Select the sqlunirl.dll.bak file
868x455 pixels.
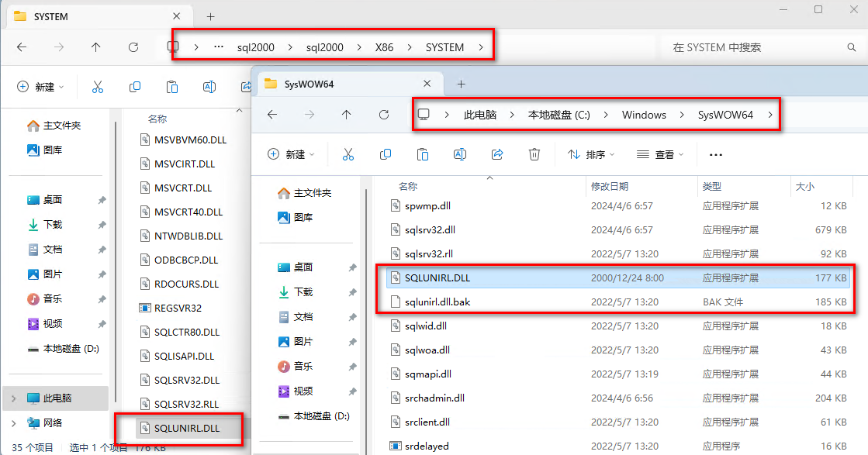coord(437,302)
